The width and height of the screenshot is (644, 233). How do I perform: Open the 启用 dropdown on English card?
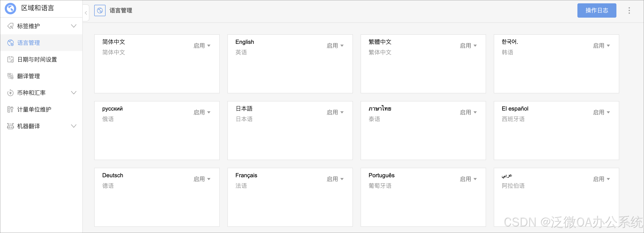coord(335,46)
